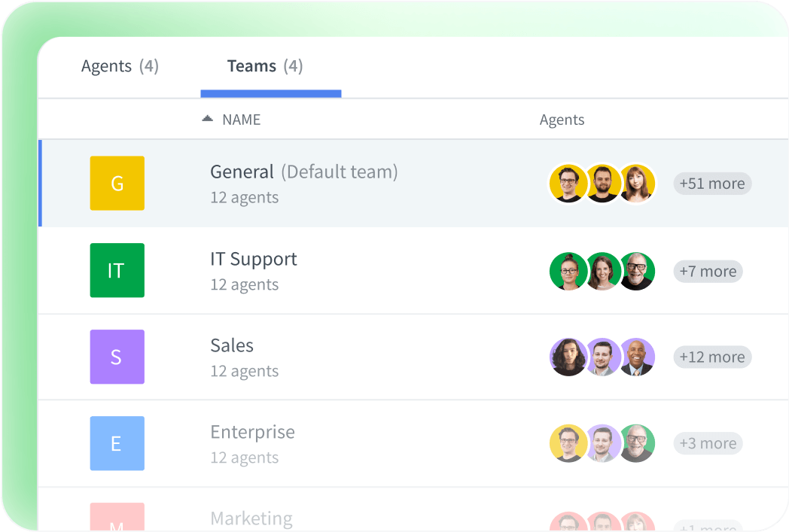Click the first agent avatar in General team
The width and height of the screenshot is (789, 532).
click(x=568, y=183)
